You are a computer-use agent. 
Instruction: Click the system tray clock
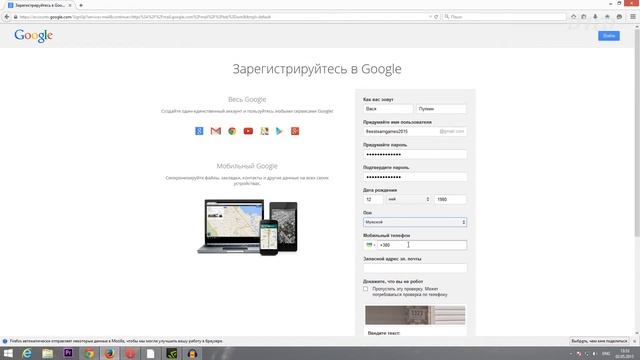point(624,353)
